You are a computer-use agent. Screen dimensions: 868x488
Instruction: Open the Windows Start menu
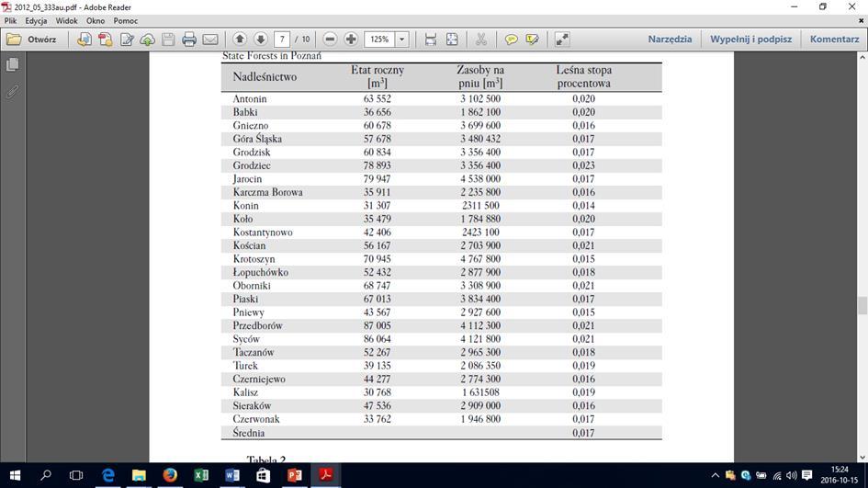pyautogui.click(x=15, y=475)
